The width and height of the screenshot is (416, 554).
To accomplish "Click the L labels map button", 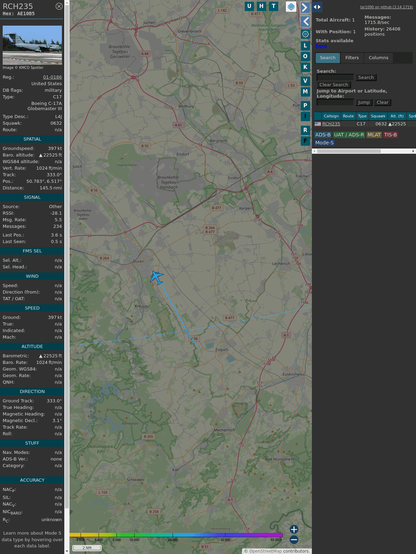I will point(305,45).
